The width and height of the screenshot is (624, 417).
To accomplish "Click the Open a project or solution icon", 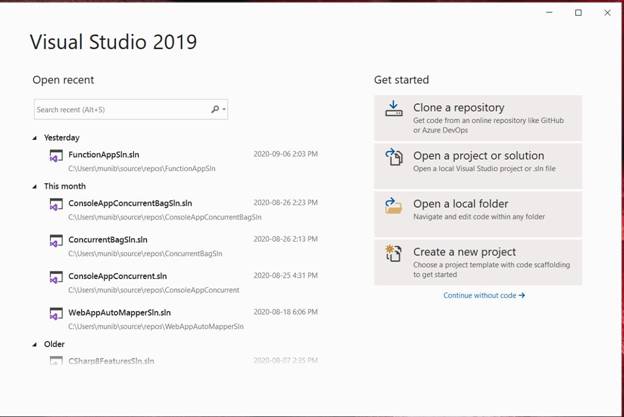I will click(394, 156).
